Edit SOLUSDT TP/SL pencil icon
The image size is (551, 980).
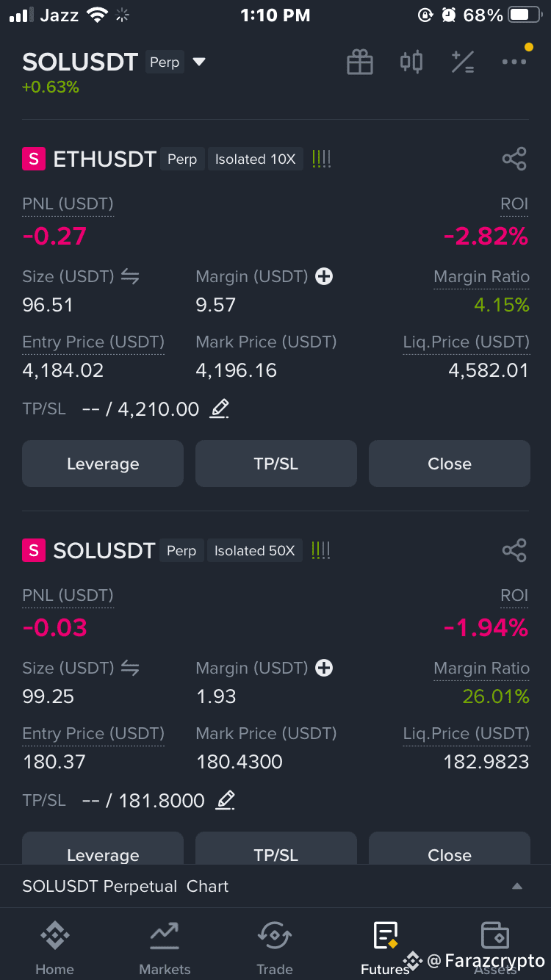coord(225,800)
